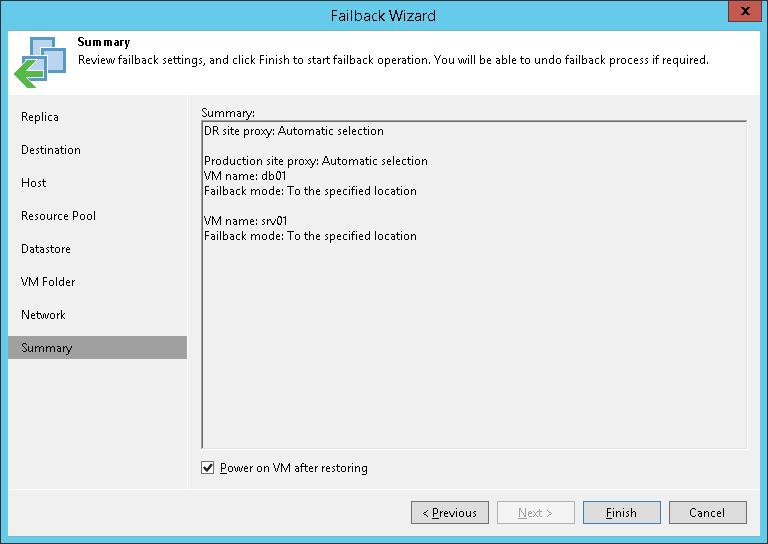Image resolution: width=768 pixels, height=544 pixels.
Task: Switch to the Resource Pool step
Action: [x=59, y=216]
